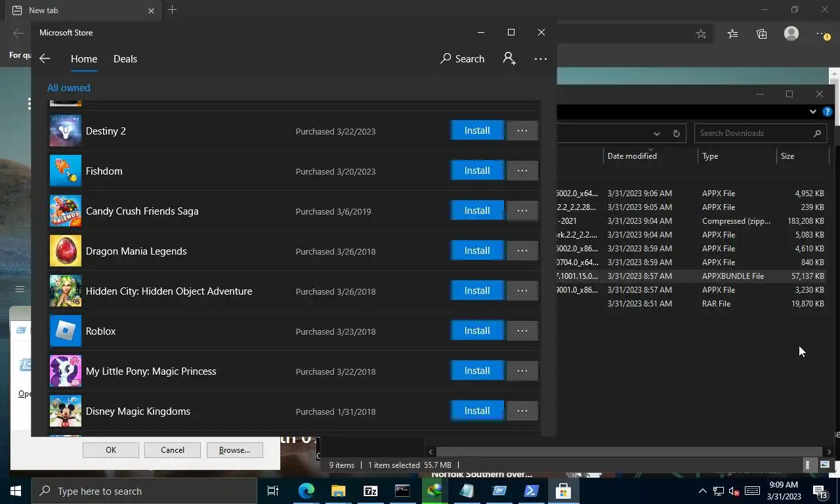The image size is (840, 504).
Task: Close the Edge New tab tab
Action: click(x=151, y=10)
